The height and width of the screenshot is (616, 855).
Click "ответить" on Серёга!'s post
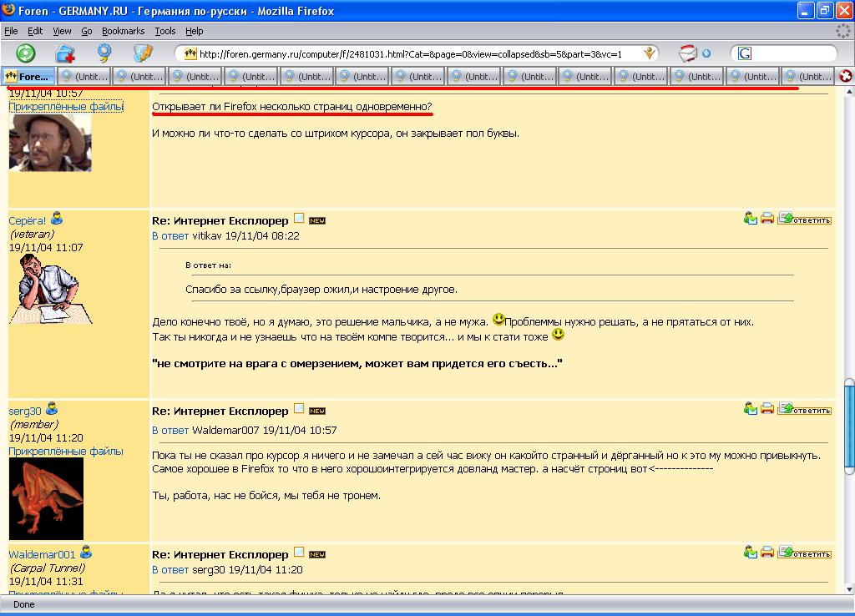[x=805, y=218]
